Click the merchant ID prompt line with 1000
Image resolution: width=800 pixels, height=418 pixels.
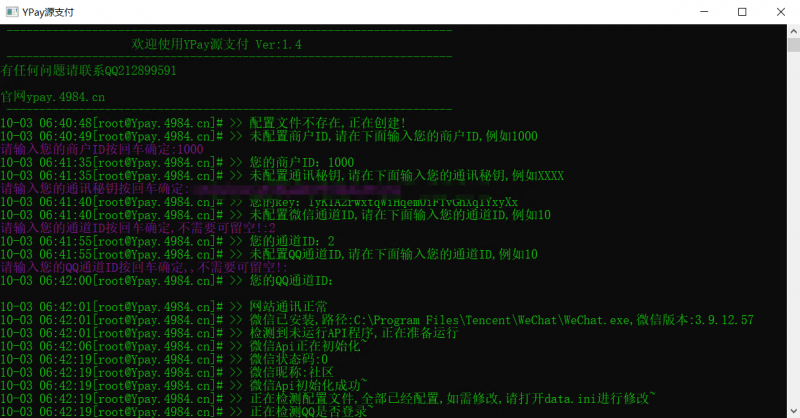(x=102, y=149)
